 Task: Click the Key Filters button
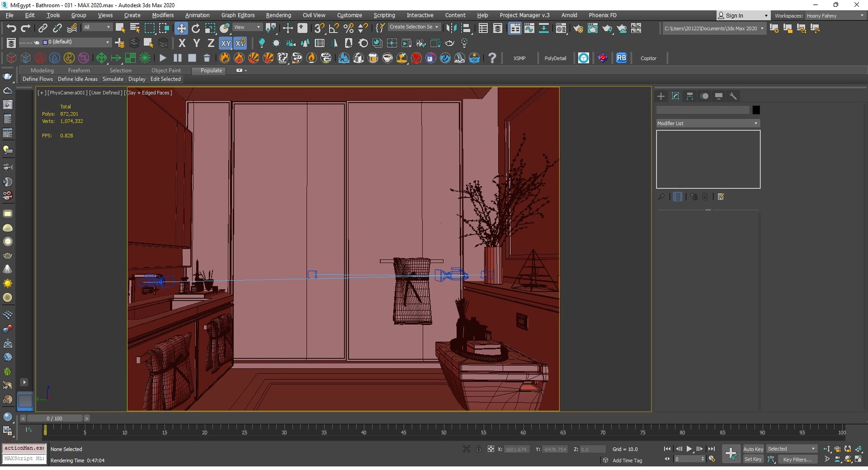(x=797, y=459)
